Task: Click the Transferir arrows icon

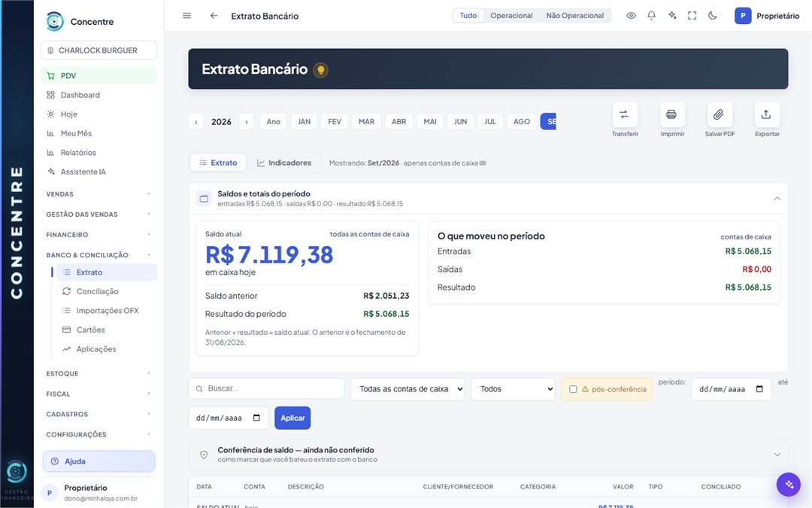Action: pos(625,114)
